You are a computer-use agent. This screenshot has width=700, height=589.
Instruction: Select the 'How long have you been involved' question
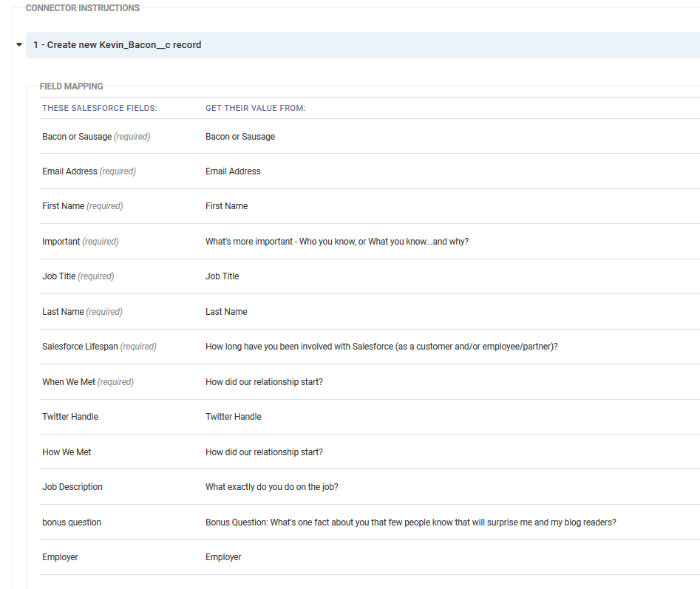pos(381,347)
